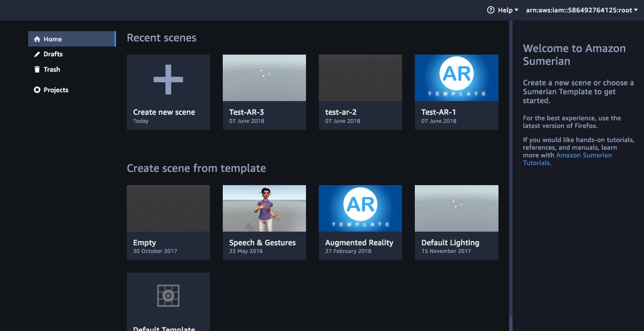Screen dimensions: 644x331
Task: Select the Empty template thumbnail
Action: (168, 208)
